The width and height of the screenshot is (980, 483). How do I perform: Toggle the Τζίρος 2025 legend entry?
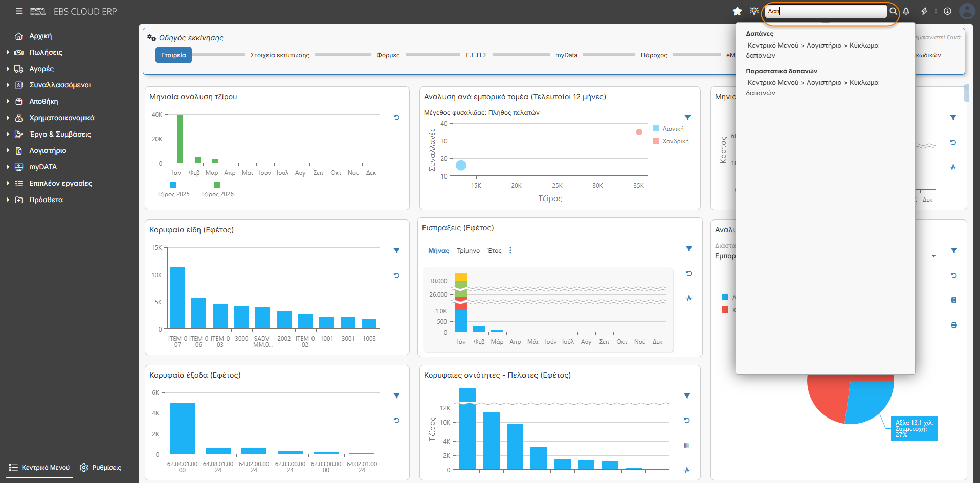(x=173, y=190)
